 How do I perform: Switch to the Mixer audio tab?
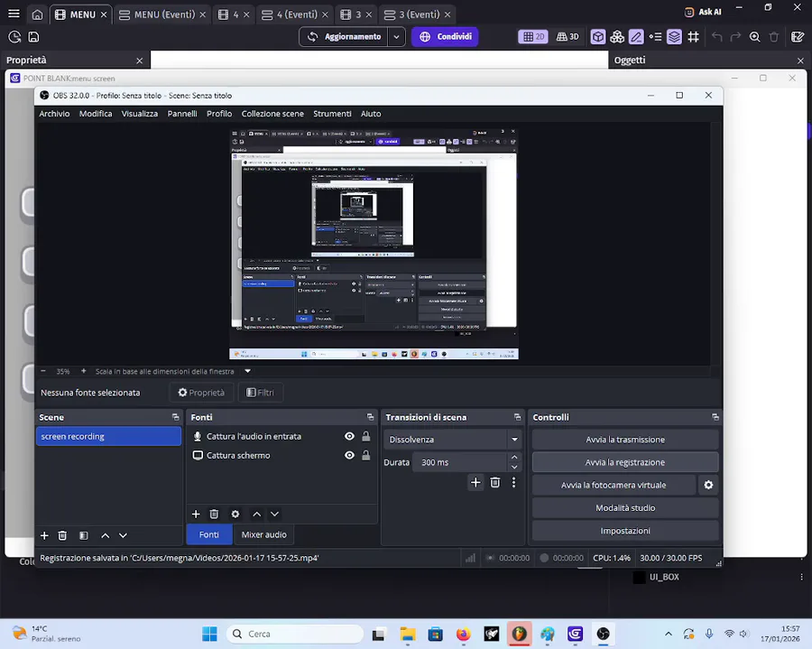point(263,534)
